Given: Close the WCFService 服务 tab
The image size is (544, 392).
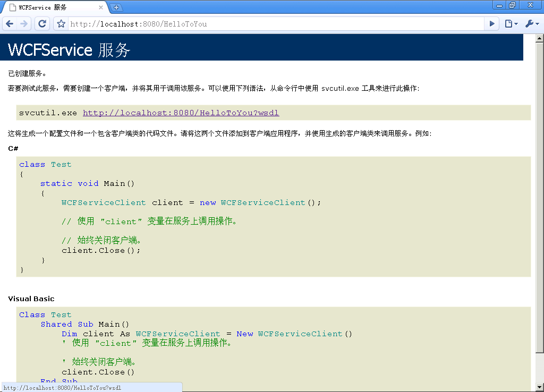Looking at the screenshot, I should pos(100,7).
